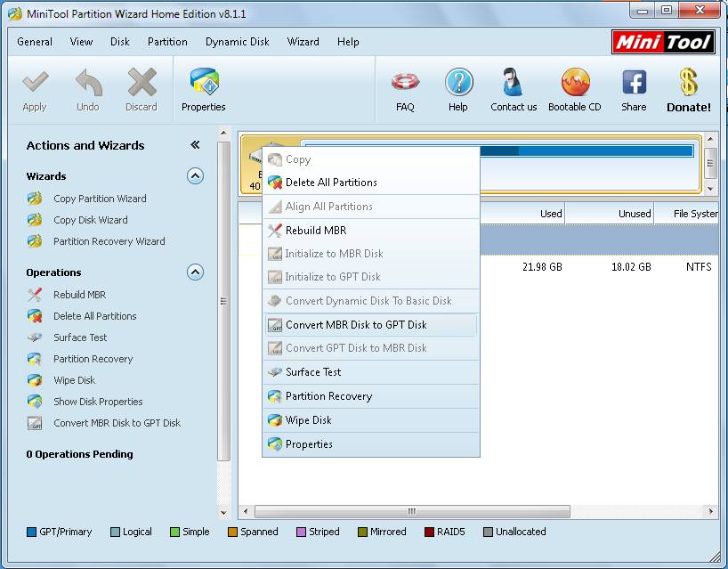Viewport: 728px width, 569px height.
Task: Click the Unused column header
Action: (609, 214)
